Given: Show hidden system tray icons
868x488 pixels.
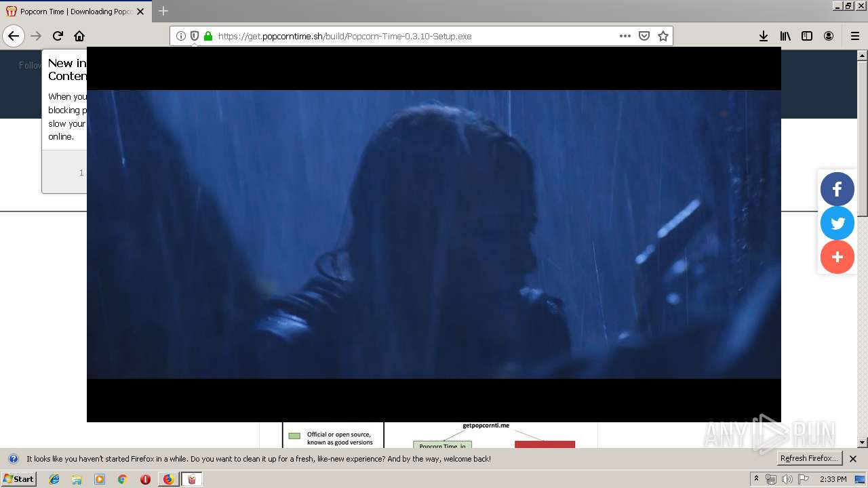Looking at the screenshot, I should pos(756,479).
